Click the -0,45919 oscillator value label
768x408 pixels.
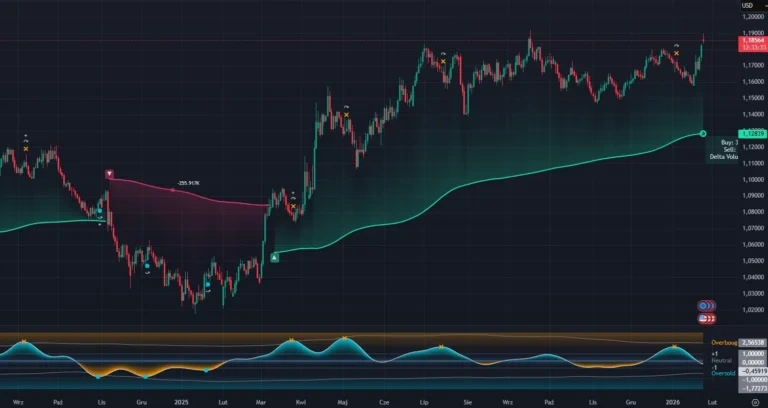tap(753, 371)
